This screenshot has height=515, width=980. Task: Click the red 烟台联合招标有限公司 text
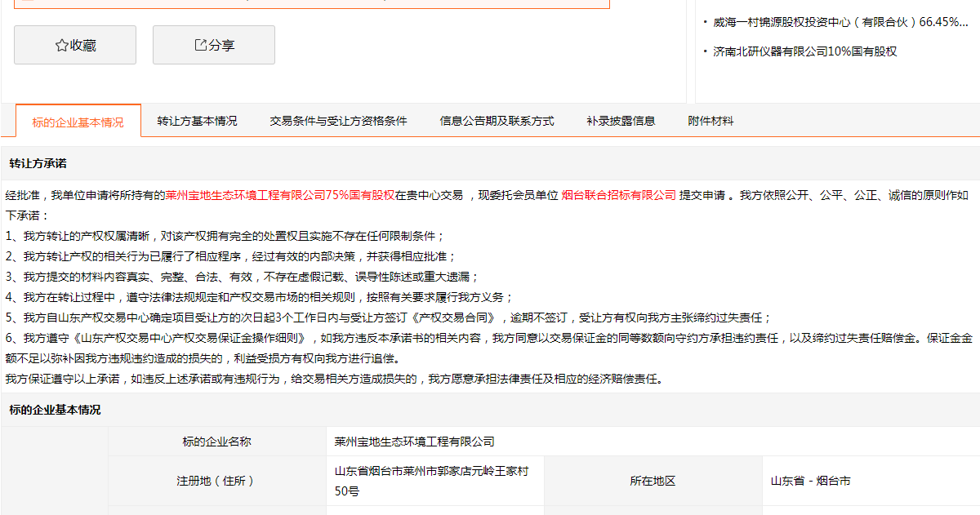619,195
